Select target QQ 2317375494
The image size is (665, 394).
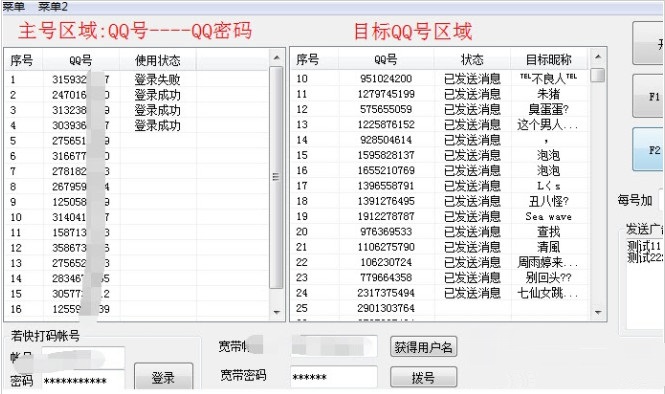(386, 293)
